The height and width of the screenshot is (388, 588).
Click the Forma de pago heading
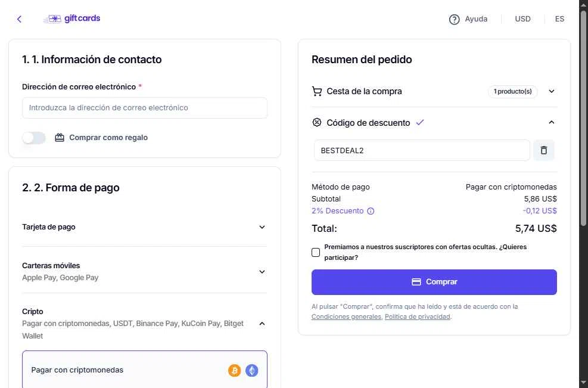click(x=71, y=188)
